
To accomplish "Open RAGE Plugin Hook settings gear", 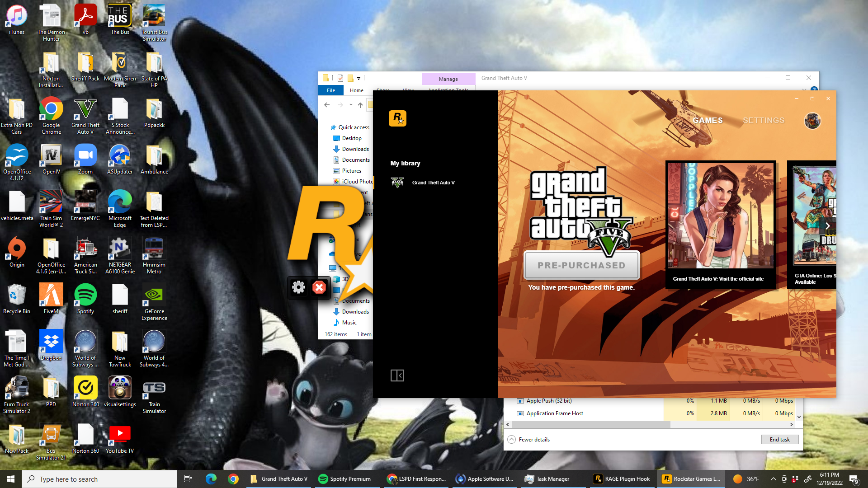I will 298,287.
